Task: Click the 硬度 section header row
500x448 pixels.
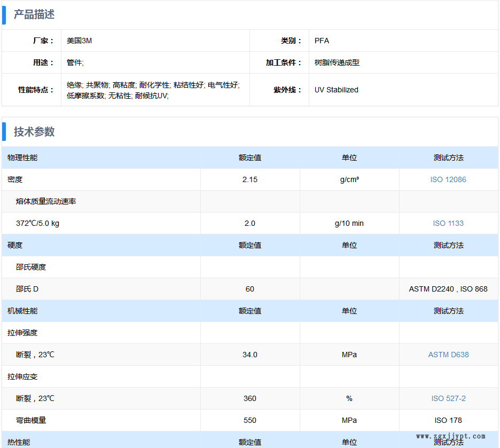Action: pyautogui.click(x=15, y=245)
